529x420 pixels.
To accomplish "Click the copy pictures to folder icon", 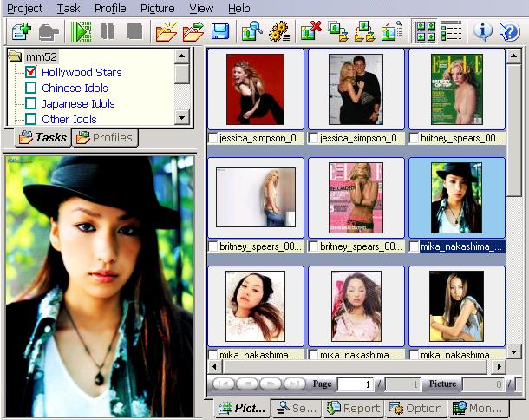I will point(337,31).
